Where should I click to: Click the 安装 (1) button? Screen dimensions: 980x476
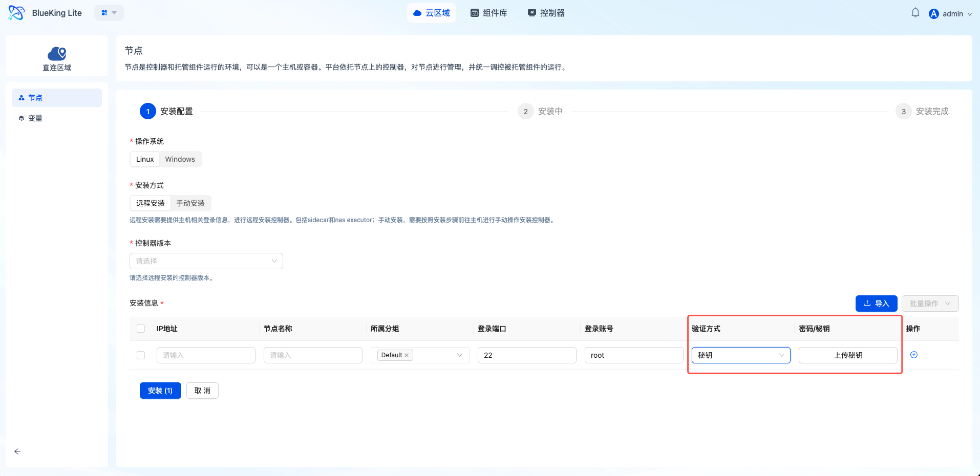[160, 391]
